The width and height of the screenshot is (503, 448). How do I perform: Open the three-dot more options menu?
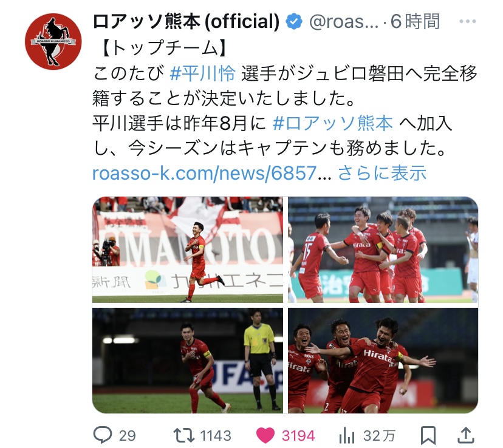467,21
